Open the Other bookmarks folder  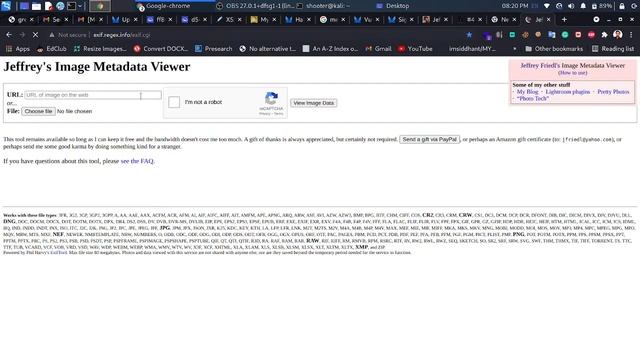pos(554,49)
